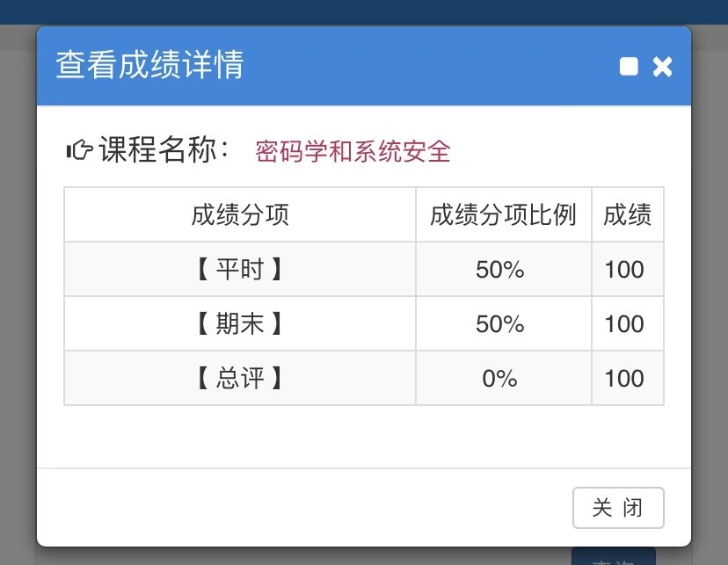The image size is (728, 565).
Task: Select the 【期末】 row label
Action: point(240,324)
